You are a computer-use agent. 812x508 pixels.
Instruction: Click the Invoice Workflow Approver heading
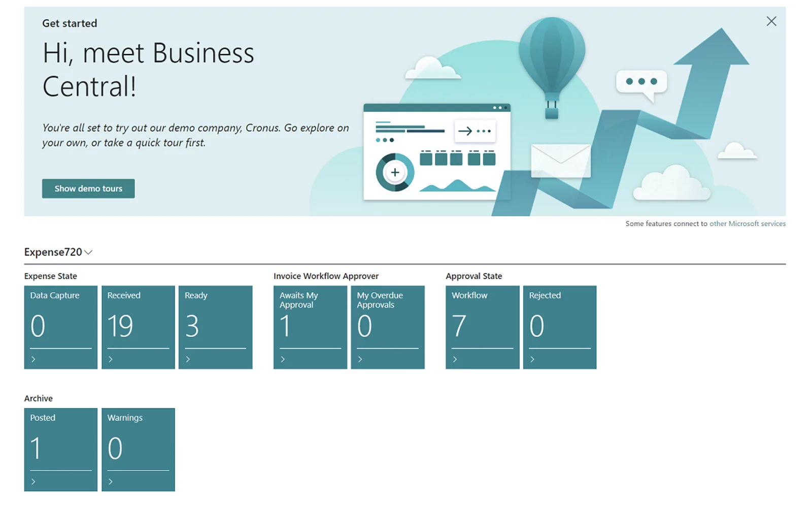click(x=326, y=276)
